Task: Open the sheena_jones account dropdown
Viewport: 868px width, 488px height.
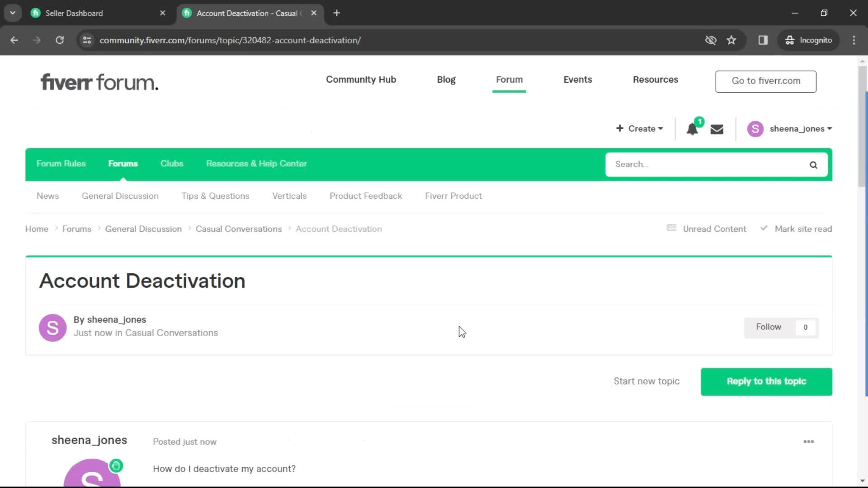Action: pos(801,129)
